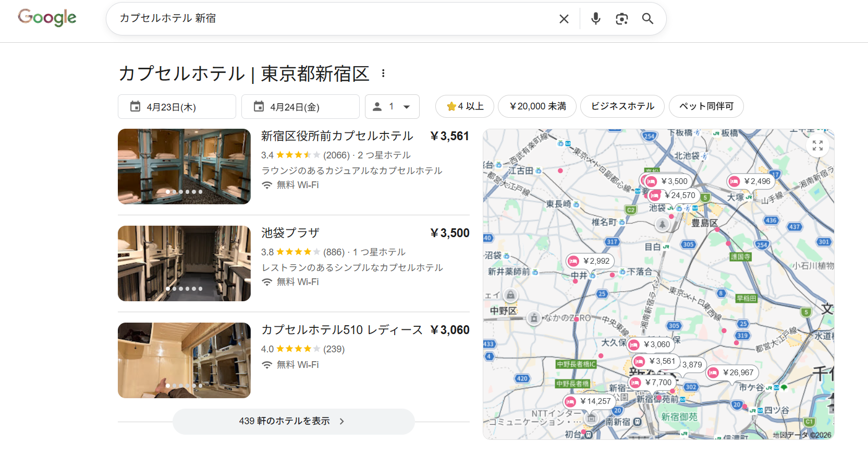Open the 池袋プラザ hotel listing
868x455 pixels.
290,233
